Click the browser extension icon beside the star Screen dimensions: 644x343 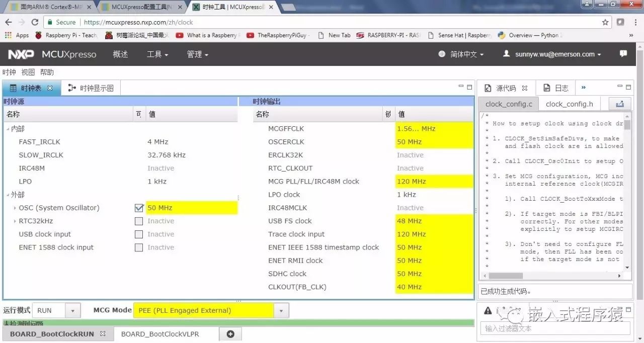(620, 22)
